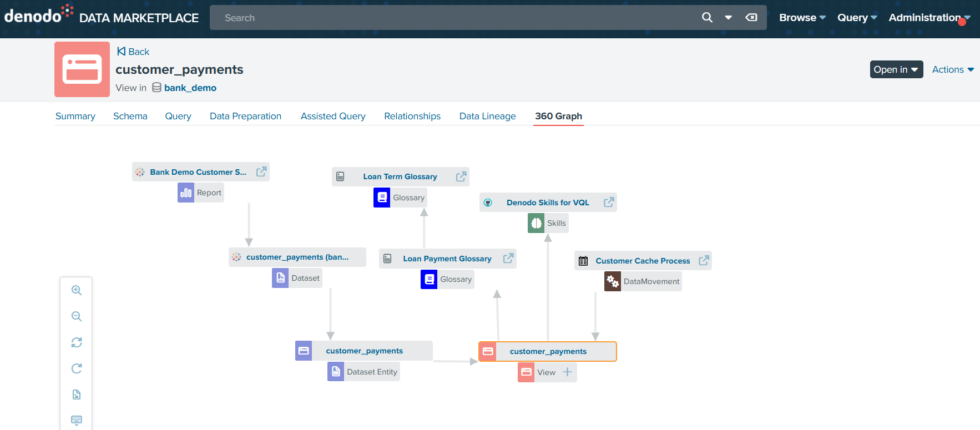Image resolution: width=980 pixels, height=430 pixels.
Task: Open keyboard shortcuts icon in graph toolbar
Action: click(x=77, y=420)
